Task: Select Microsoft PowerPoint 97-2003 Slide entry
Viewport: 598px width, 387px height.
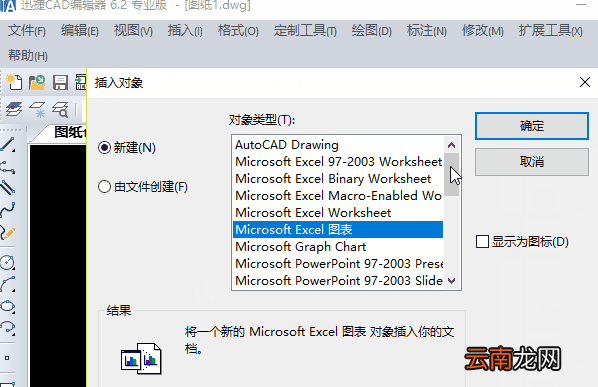Action: [338, 281]
